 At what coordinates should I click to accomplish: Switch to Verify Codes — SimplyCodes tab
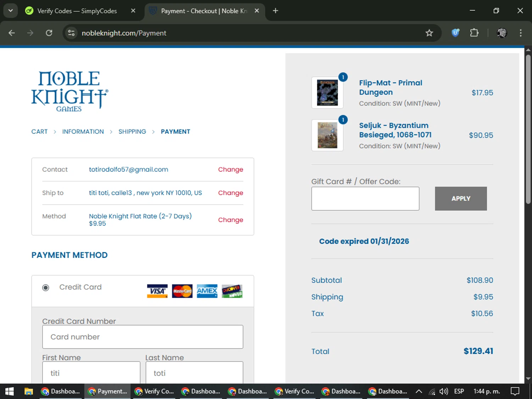tap(77, 11)
